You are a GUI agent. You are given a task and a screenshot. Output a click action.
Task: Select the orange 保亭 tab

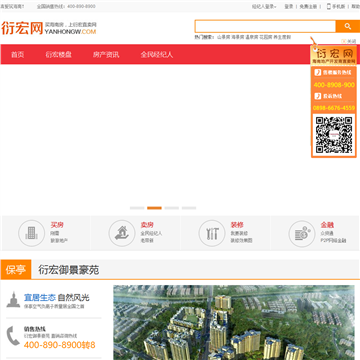tap(16, 269)
